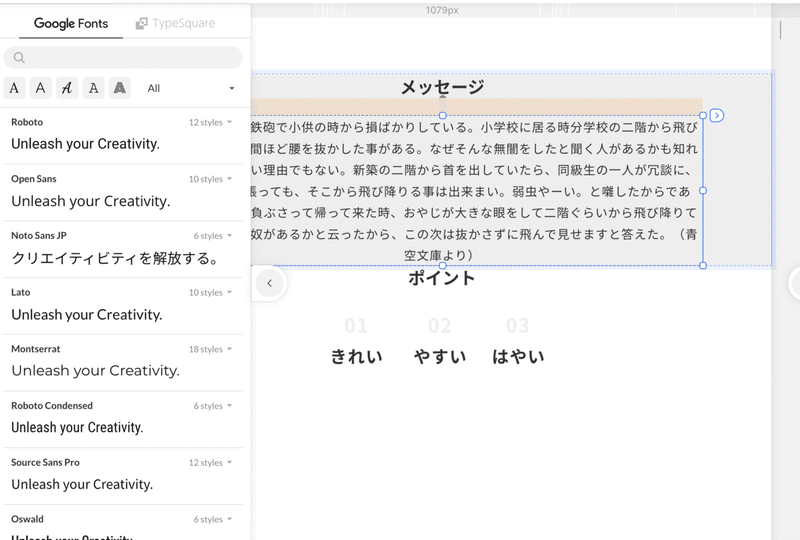Choose the Roboto Condensed font preview
This screenshot has width=800, height=540.
pyautogui.click(x=77, y=427)
